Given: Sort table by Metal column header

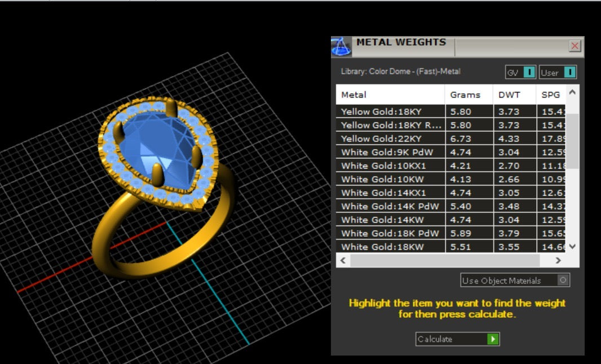Looking at the screenshot, I should click(390, 95).
